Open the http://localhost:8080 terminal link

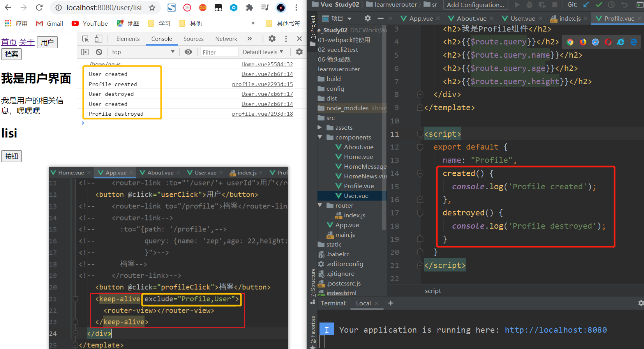(556, 330)
